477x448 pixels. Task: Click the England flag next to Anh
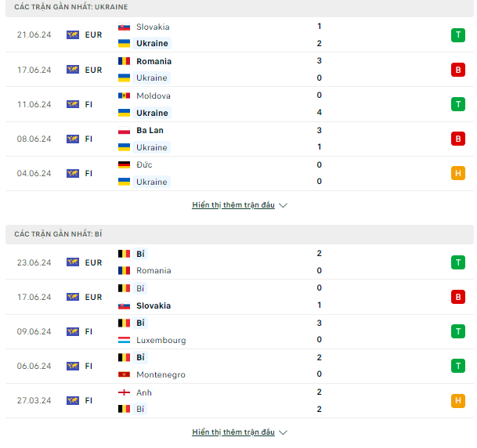124,392
